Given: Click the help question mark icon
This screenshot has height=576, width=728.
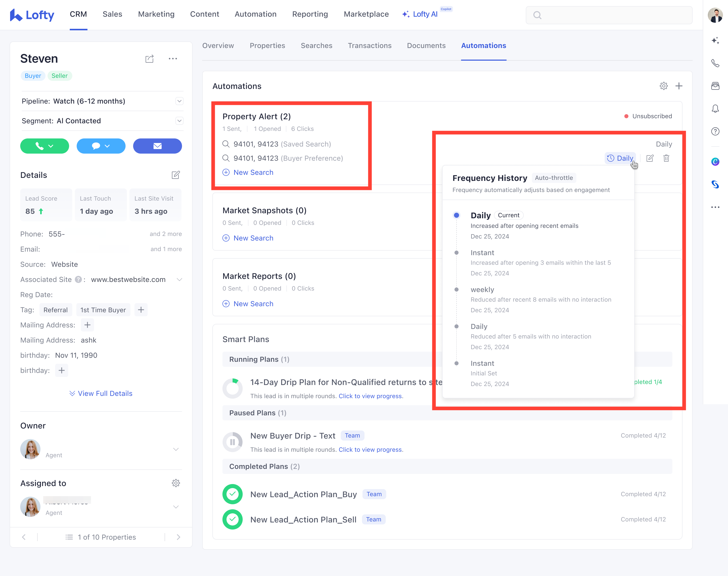Looking at the screenshot, I should [x=715, y=132].
